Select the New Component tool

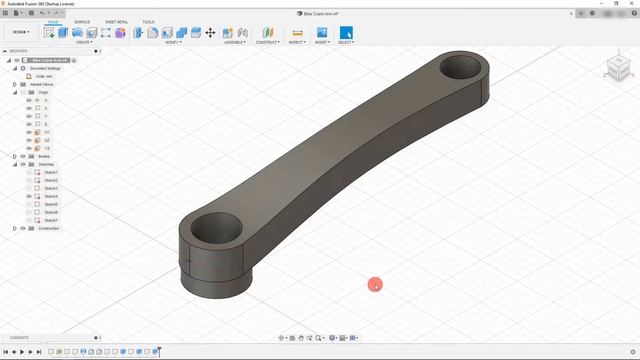pos(228,33)
